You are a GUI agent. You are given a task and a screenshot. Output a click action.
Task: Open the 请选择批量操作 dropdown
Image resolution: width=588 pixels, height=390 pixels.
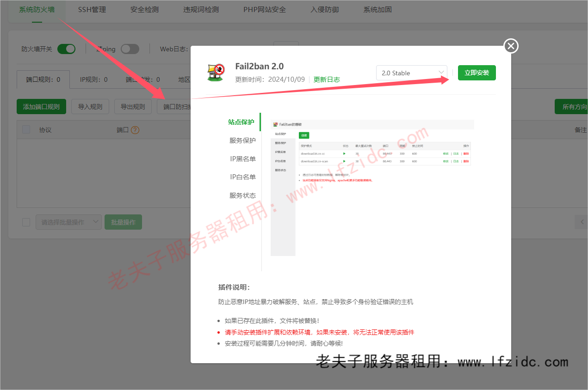tap(68, 222)
